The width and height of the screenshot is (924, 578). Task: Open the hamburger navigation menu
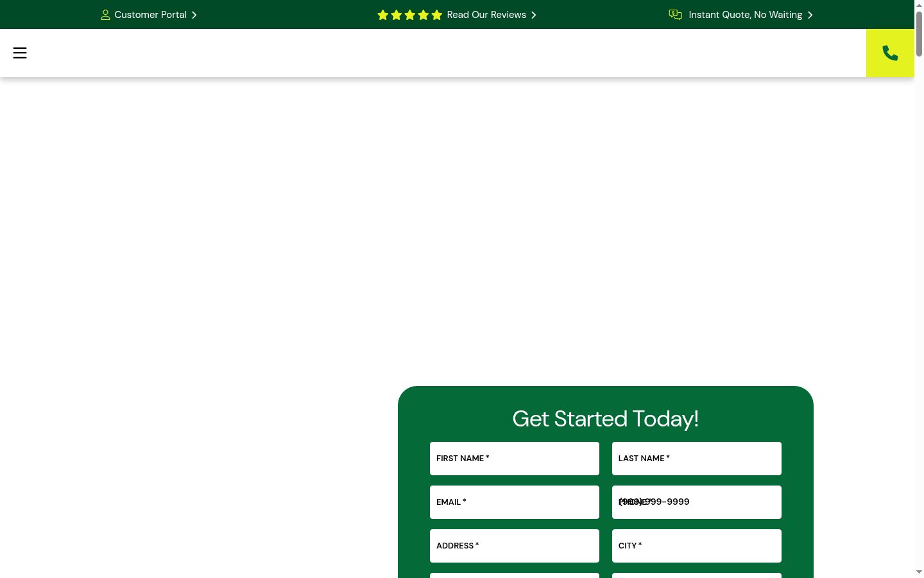[x=20, y=53]
